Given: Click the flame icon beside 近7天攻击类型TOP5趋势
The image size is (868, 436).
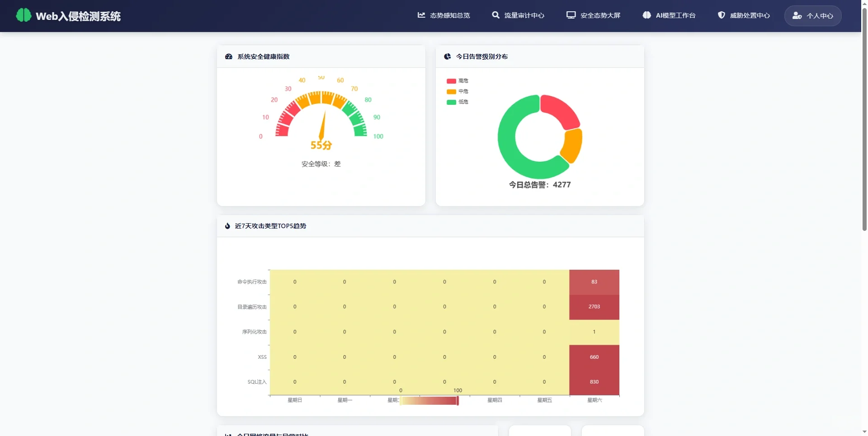Looking at the screenshot, I should pyautogui.click(x=227, y=226).
